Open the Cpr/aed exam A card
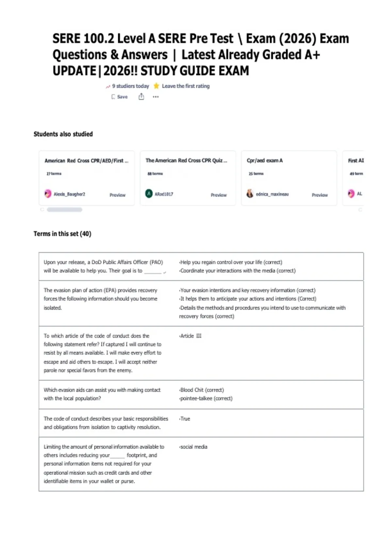The height and width of the screenshot is (556, 392). [289, 178]
